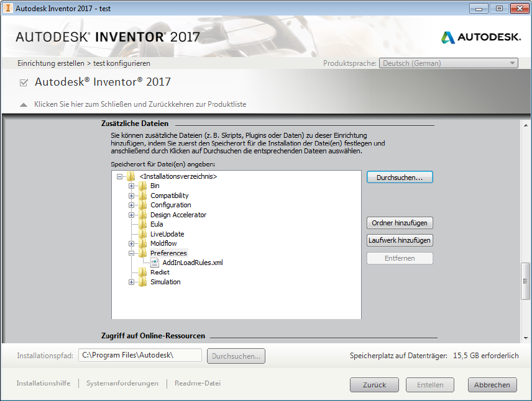The height and width of the screenshot is (401, 532).
Task: Click the Installationsverzeichnis root folder icon
Action: (x=131, y=176)
